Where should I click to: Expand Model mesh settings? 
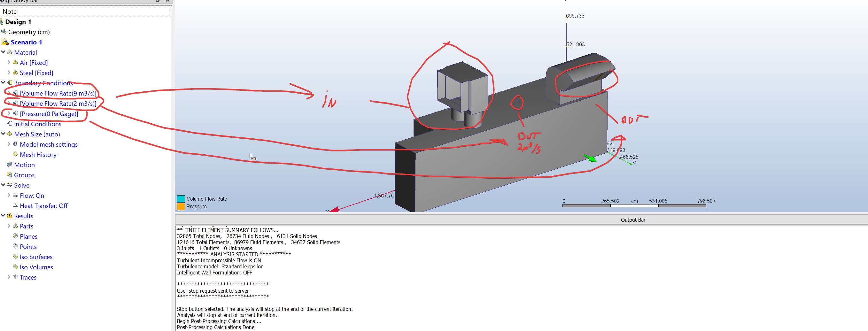(x=8, y=144)
